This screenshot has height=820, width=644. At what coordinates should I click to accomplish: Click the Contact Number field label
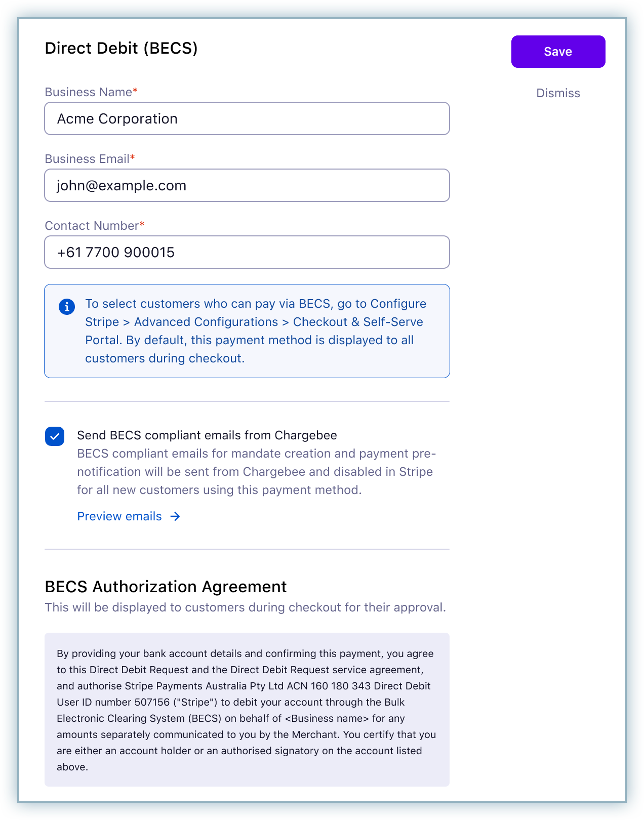(x=92, y=226)
